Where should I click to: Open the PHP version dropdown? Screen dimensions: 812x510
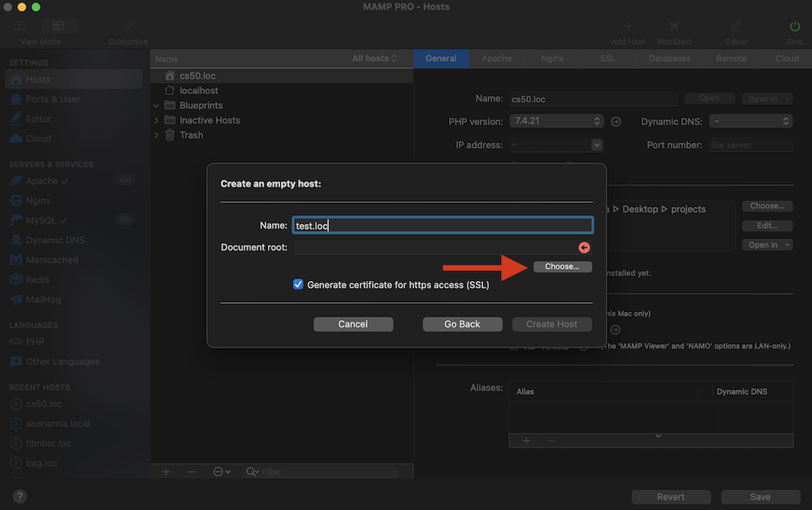[x=556, y=121]
